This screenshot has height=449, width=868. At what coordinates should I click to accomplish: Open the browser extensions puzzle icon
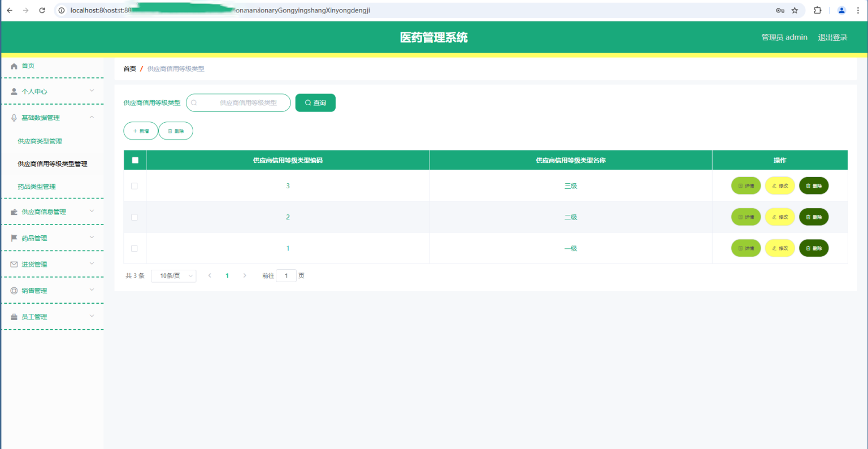(x=817, y=10)
